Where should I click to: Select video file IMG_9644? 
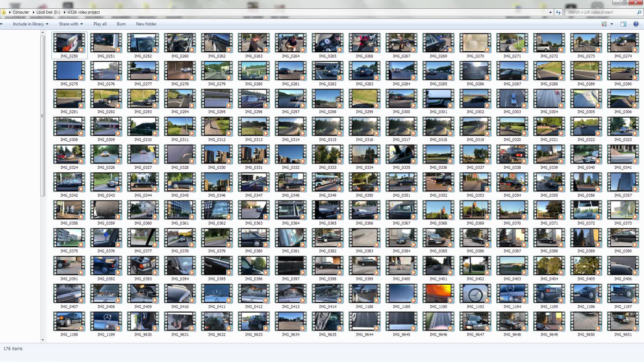coord(365,324)
